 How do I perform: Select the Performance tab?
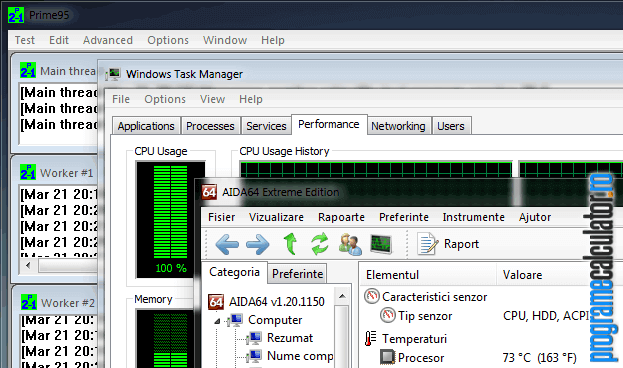click(329, 124)
